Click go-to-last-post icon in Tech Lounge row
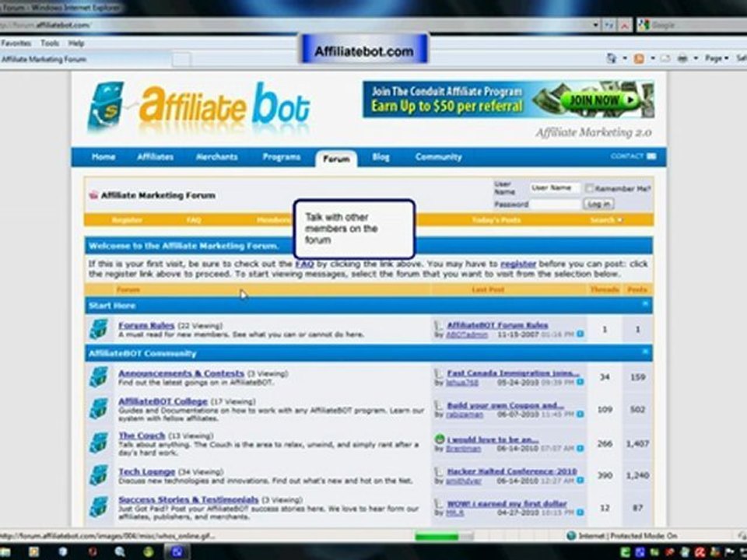 click(580, 481)
